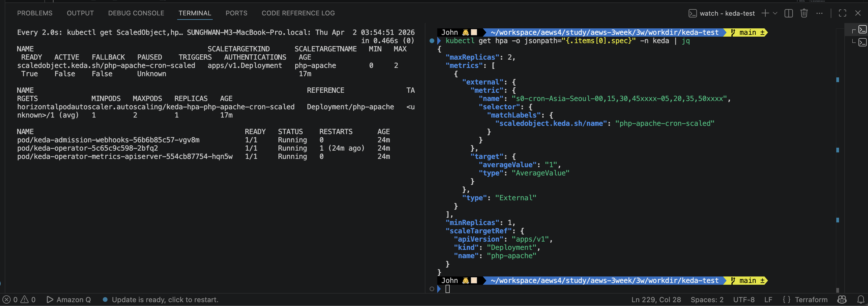The height and width of the screenshot is (306, 868).
Task: Click 'pod/keda-admission-webhooks-56b6b85c57-vgv8m' text
Action: click(x=108, y=140)
